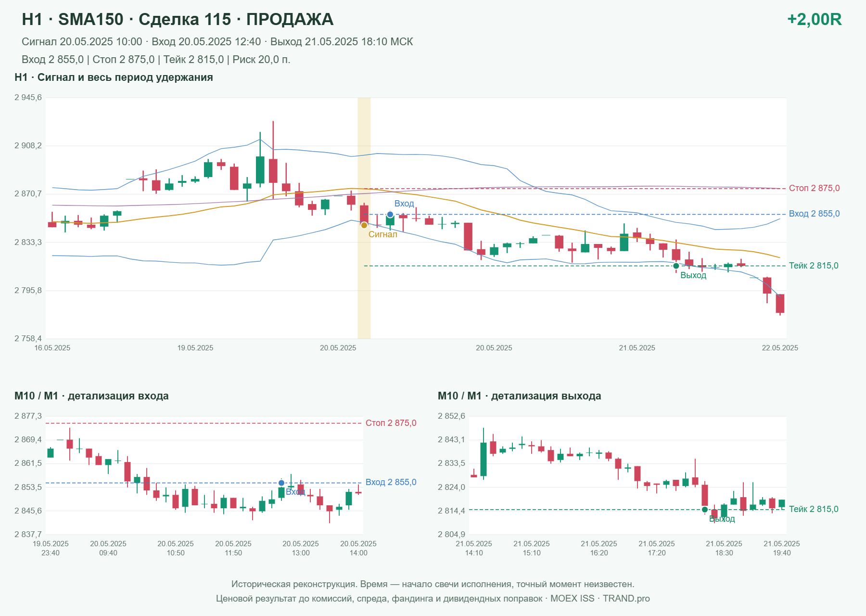The width and height of the screenshot is (866, 616).
Task: Click the 2 877,3 axis label in entry chart
Action: (28, 416)
